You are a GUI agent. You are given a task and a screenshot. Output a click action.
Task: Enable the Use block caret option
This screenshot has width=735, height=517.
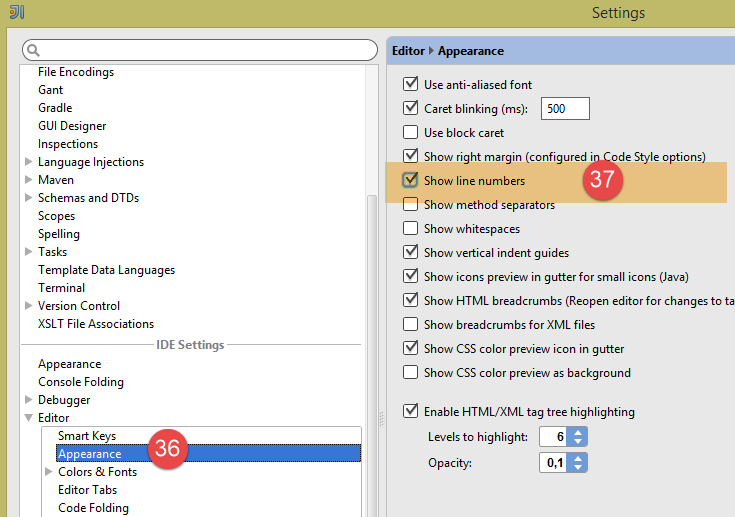click(410, 133)
